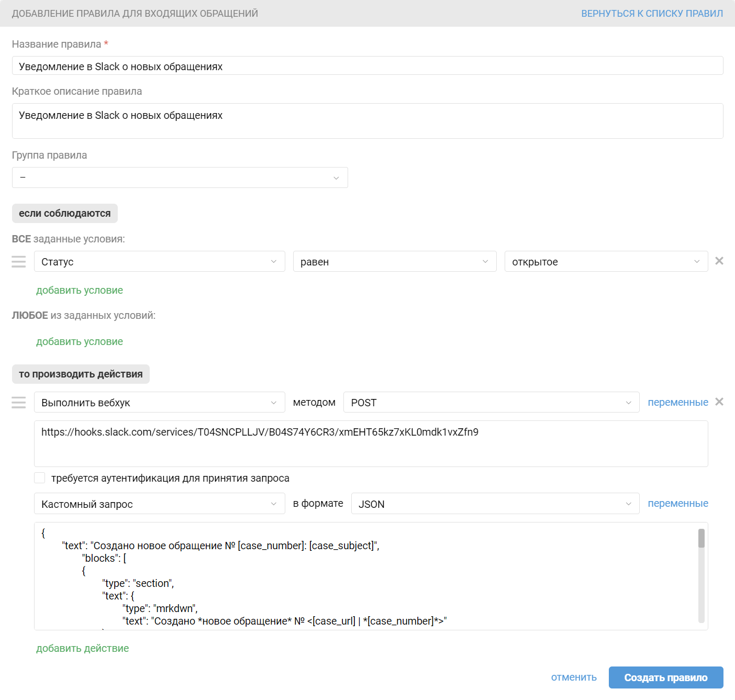Open переменные link next to JSON format
This screenshot has width=735, height=700.
click(x=678, y=503)
